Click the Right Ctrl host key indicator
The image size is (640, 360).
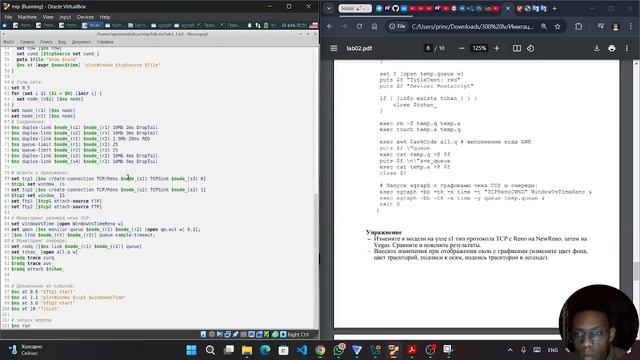click(298, 334)
